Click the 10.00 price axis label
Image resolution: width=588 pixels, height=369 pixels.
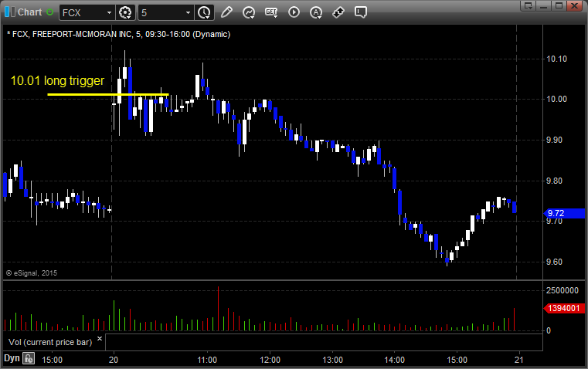[x=557, y=99]
